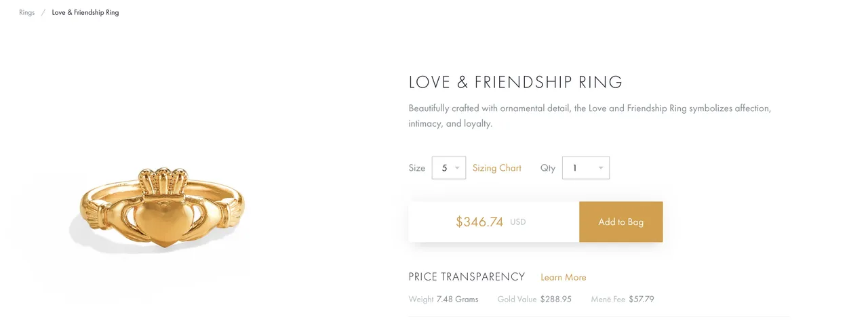Click the product description paragraph
This screenshot has height=330, width=868.
point(590,116)
